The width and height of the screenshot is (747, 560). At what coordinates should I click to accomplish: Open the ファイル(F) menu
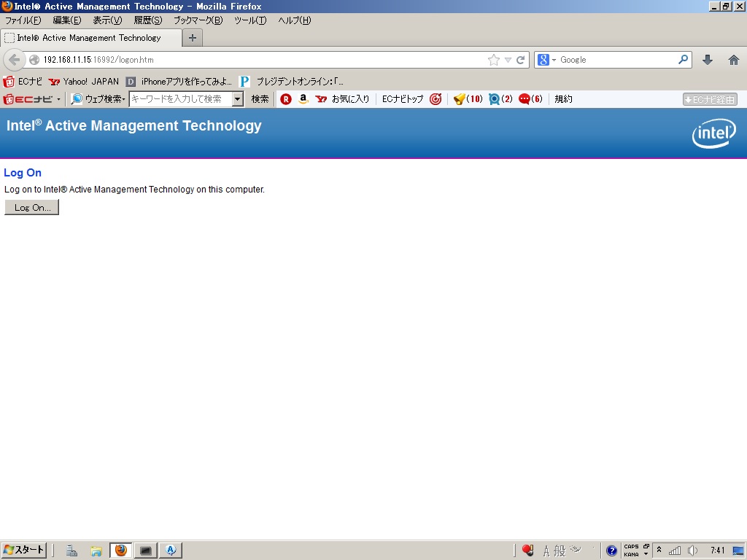pos(23,20)
